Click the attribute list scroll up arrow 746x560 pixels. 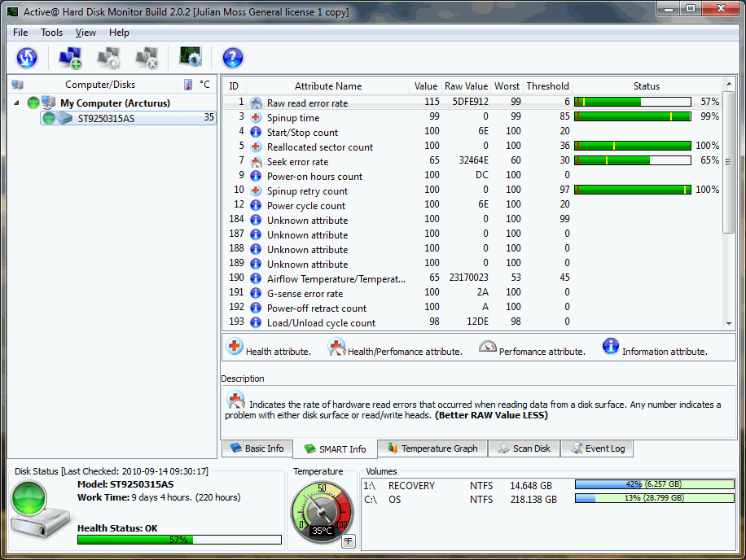coord(728,84)
